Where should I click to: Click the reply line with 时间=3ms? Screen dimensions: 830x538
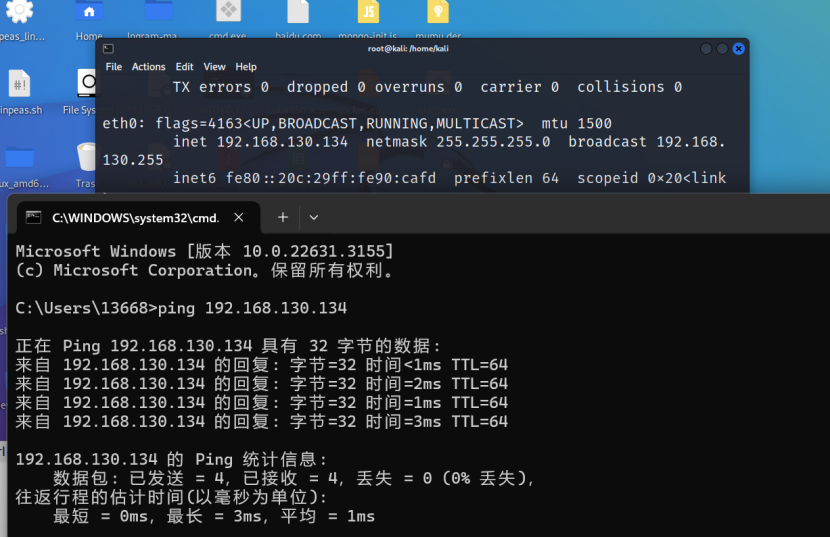click(261, 422)
